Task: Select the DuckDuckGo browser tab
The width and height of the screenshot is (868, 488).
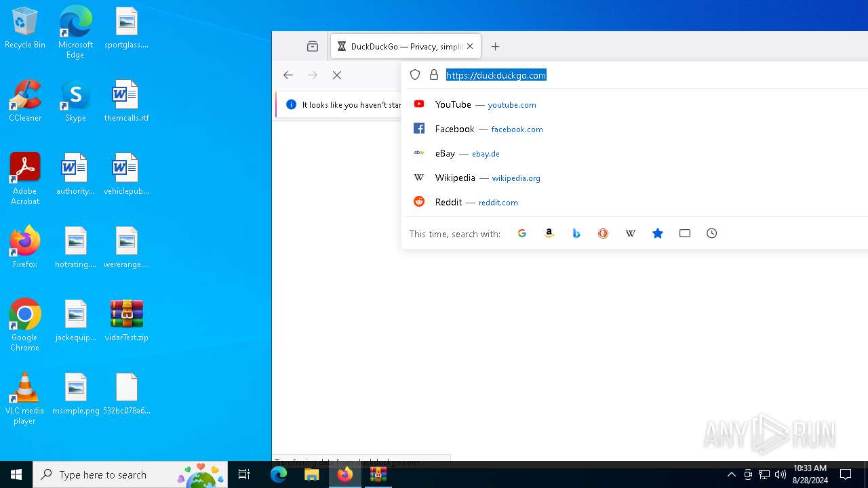Action: click(x=406, y=47)
